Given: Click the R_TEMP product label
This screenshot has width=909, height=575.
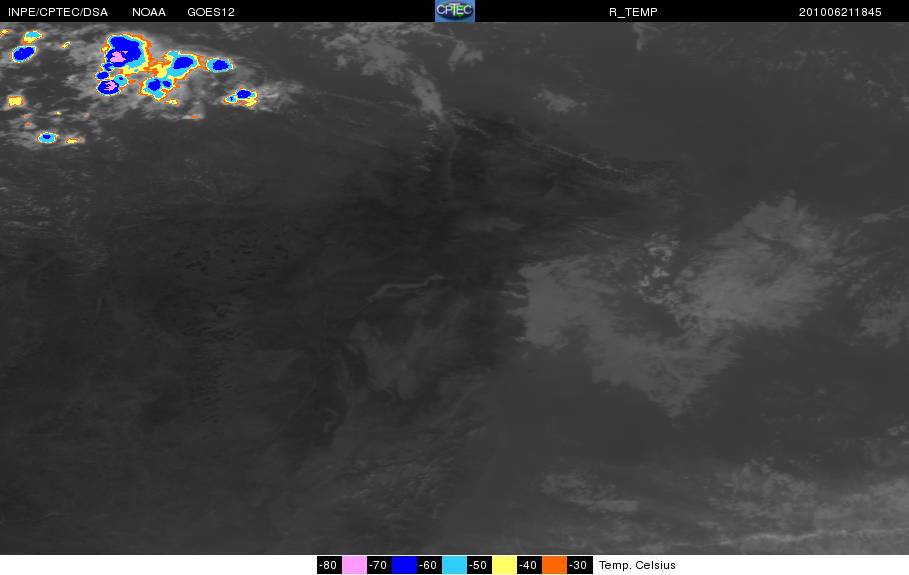Looking at the screenshot, I should pos(633,12).
